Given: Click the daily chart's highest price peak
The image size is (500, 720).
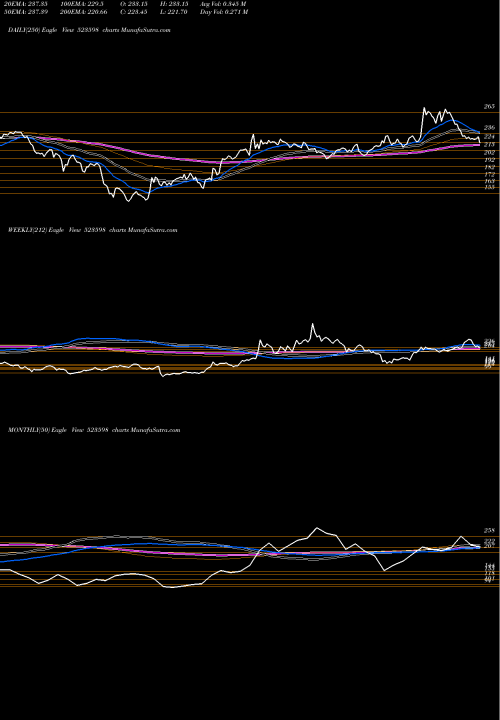Looking at the screenshot, I should 424,108.
